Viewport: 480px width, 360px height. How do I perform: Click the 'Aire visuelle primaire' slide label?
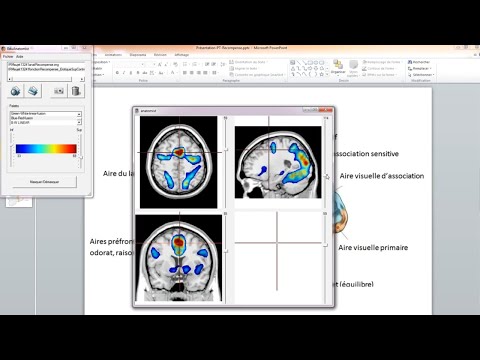[373, 247]
